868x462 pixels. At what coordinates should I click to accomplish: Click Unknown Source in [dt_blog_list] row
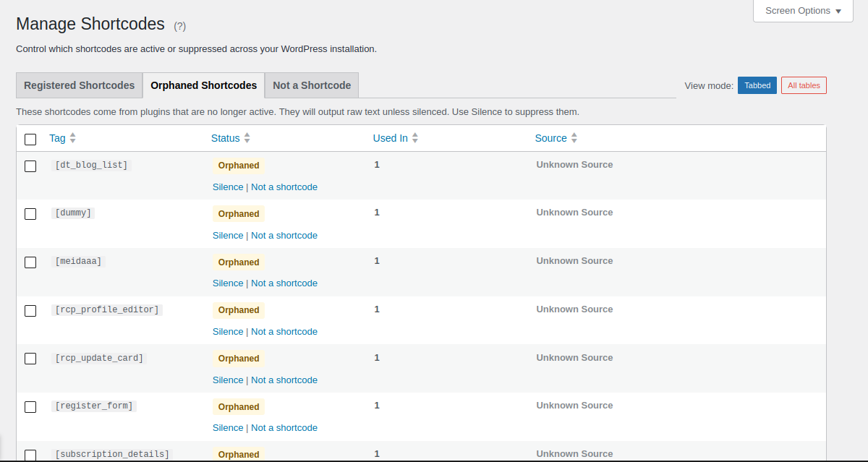(574, 165)
